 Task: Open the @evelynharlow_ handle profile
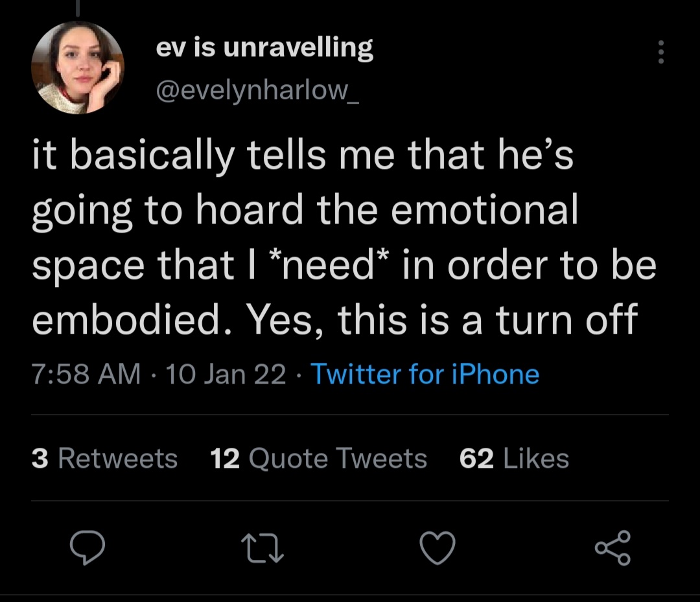coord(258,91)
